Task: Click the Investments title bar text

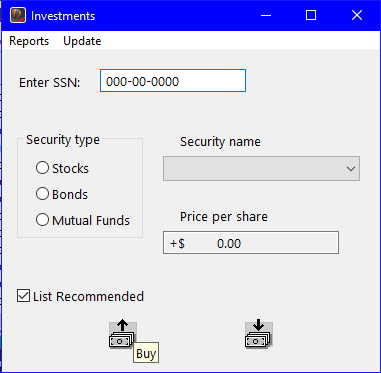Action: pos(63,16)
